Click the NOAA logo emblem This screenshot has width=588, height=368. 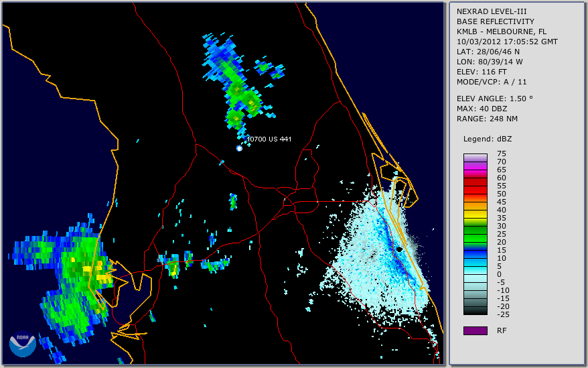click(23, 344)
